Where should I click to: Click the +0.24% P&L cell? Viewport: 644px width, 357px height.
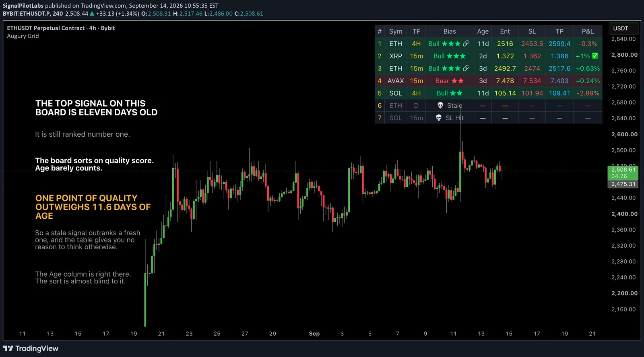click(x=588, y=81)
